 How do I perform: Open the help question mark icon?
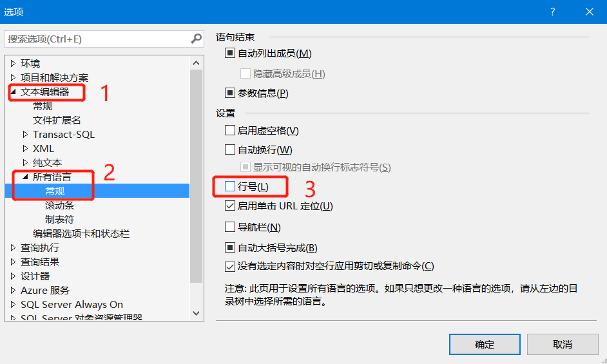pyautogui.click(x=553, y=12)
